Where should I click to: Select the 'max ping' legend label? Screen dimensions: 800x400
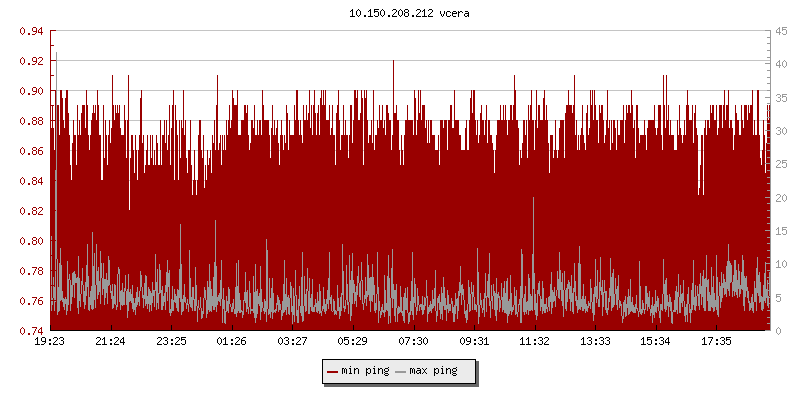[433, 371]
